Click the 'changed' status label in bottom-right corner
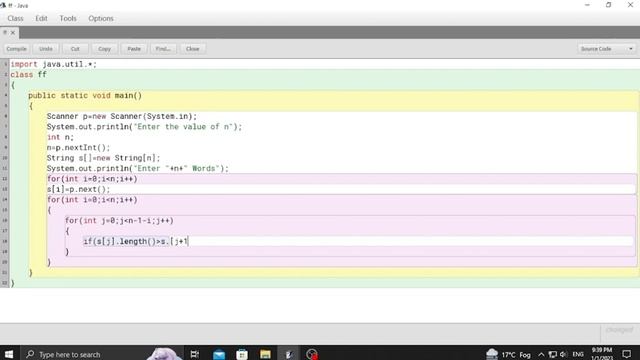Screen dimensions: 640x360 pos(619,330)
